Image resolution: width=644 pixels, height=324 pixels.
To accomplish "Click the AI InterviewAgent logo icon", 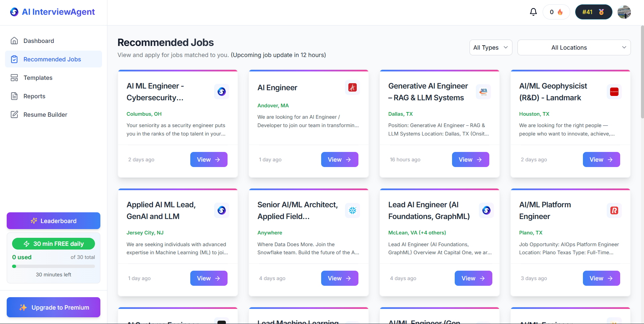I will point(14,12).
